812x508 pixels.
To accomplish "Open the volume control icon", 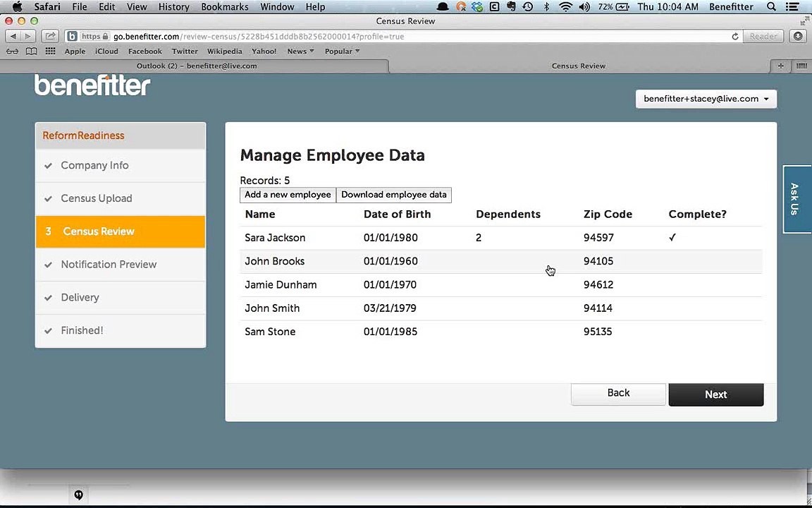I will [x=584, y=7].
